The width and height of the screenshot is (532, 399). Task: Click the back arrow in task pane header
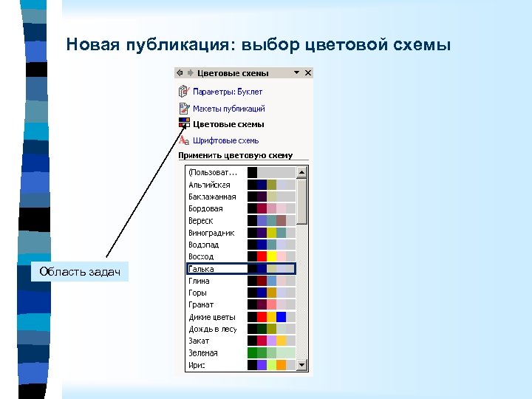click(180, 72)
